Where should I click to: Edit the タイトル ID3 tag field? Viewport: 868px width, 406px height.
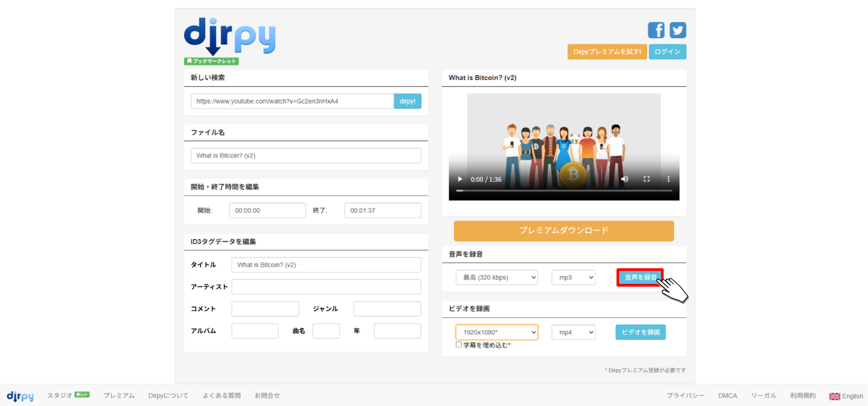tap(326, 265)
